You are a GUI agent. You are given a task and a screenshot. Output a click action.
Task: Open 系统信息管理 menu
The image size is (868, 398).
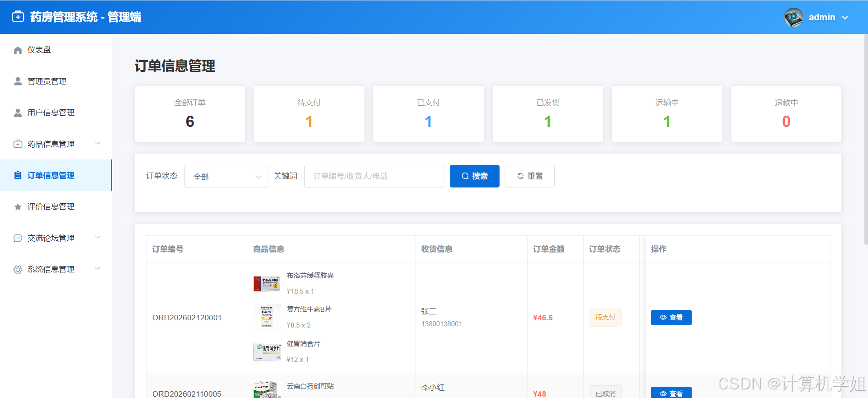tap(56, 269)
